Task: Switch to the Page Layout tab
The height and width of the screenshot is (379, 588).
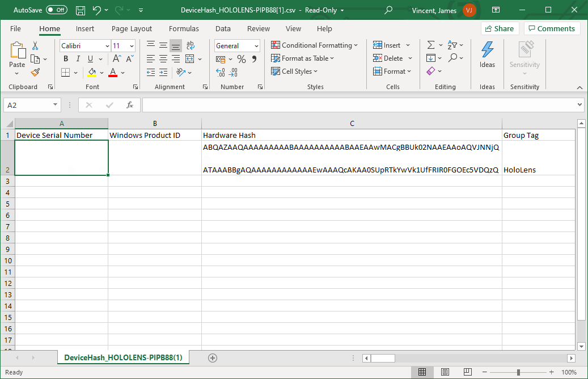Action: click(132, 28)
